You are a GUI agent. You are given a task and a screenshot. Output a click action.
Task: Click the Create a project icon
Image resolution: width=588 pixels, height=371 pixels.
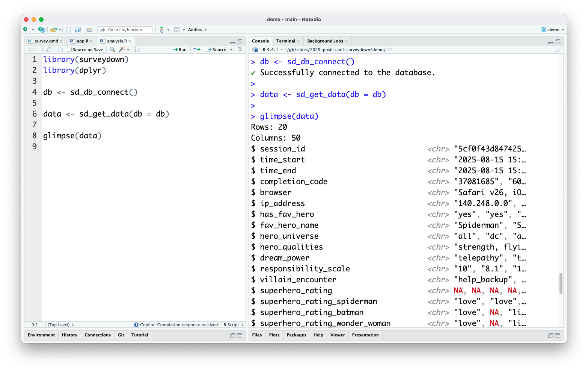(42, 30)
